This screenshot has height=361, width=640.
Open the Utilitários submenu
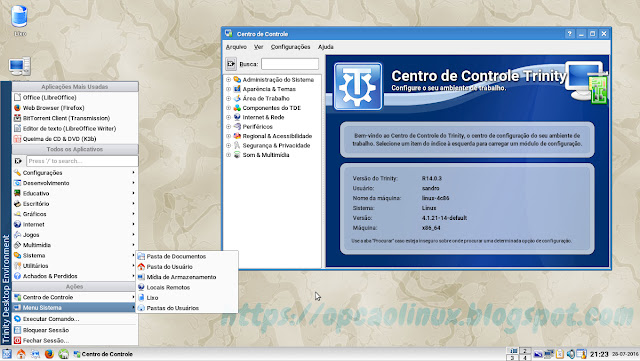tap(75, 266)
